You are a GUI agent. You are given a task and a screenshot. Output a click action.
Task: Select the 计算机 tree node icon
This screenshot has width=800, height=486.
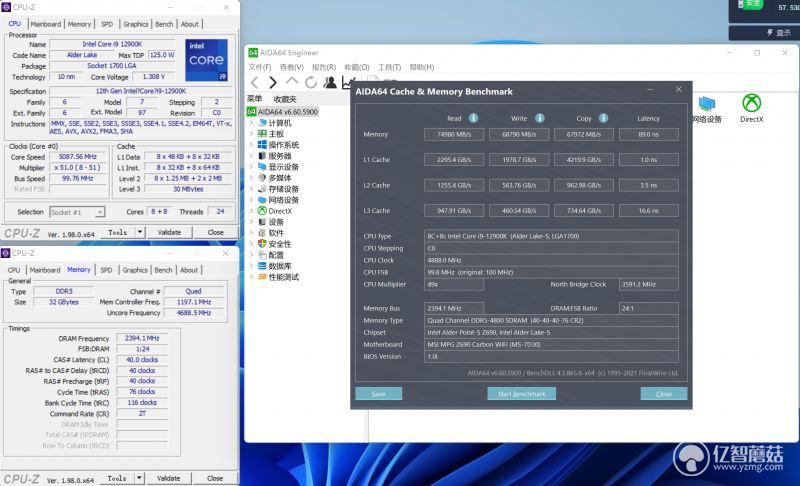coord(263,122)
